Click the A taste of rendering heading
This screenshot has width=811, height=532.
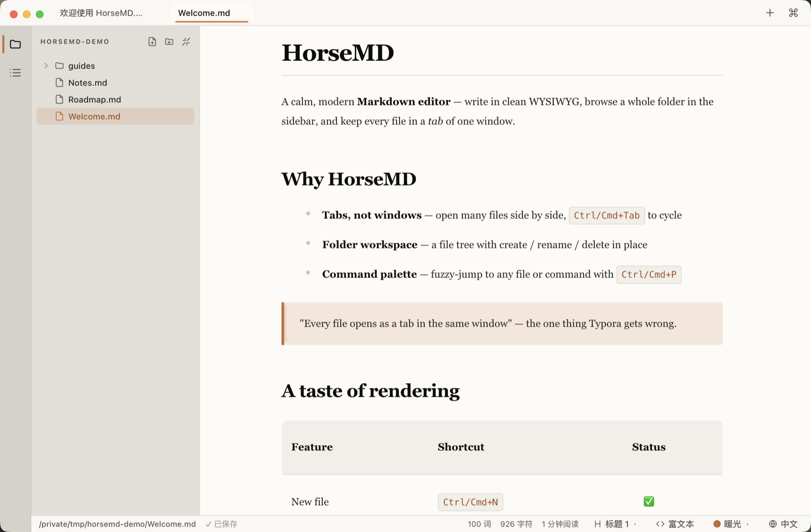[371, 391]
